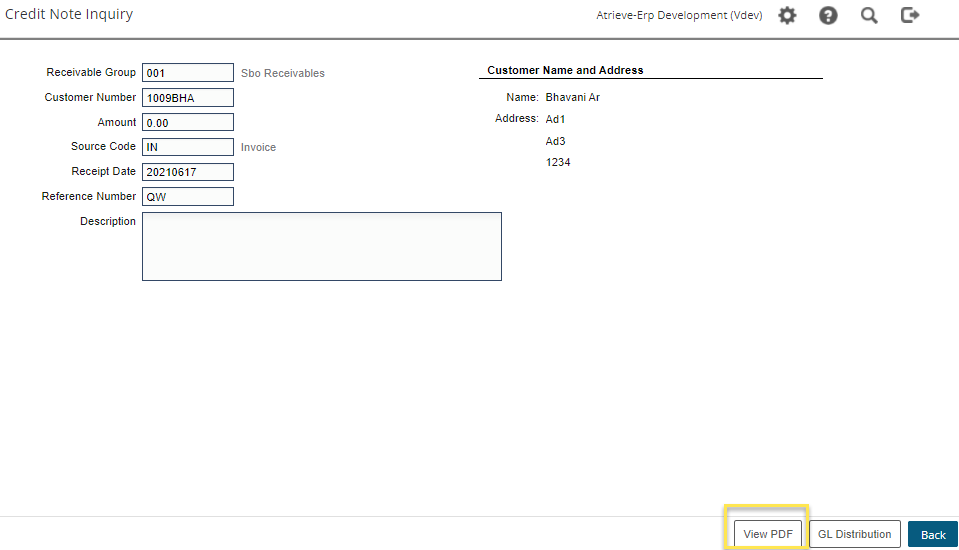Screen dimensions: 959x550
Task: Click the logout icon
Action: coord(909,16)
